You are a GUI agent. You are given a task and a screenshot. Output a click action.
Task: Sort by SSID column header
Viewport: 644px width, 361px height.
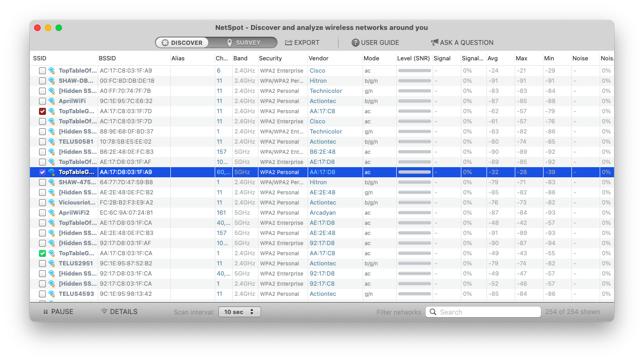(x=64, y=58)
